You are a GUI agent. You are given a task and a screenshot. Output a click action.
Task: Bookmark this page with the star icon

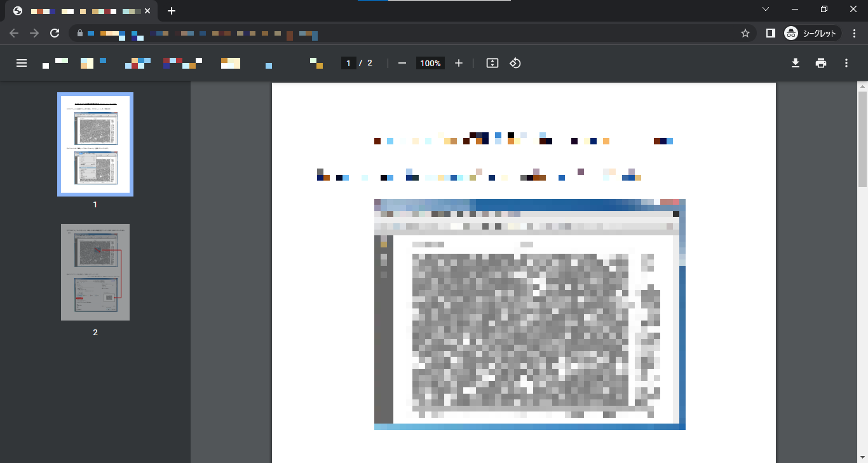[745, 33]
